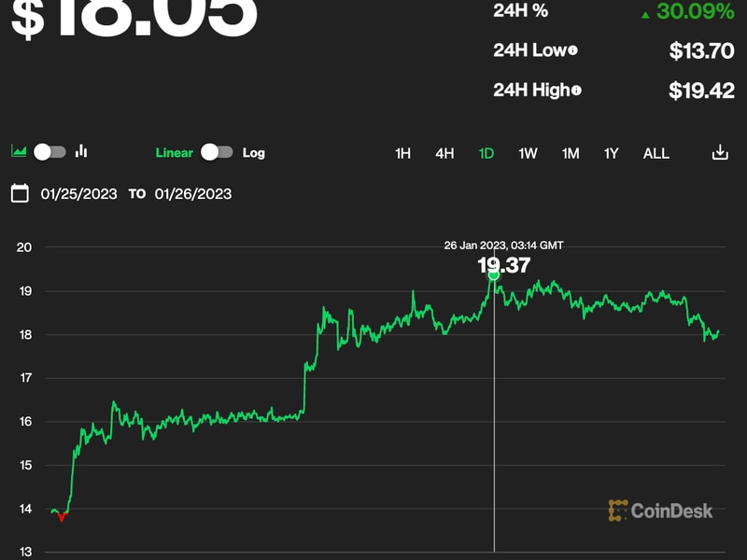Screen dimensions: 747x560
Task: Switch to the 4H time range
Action: (x=444, y=153)
